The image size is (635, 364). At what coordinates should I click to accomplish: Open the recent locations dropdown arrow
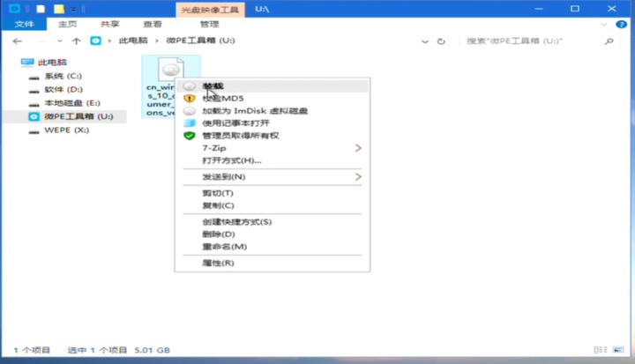click(60, 41)
